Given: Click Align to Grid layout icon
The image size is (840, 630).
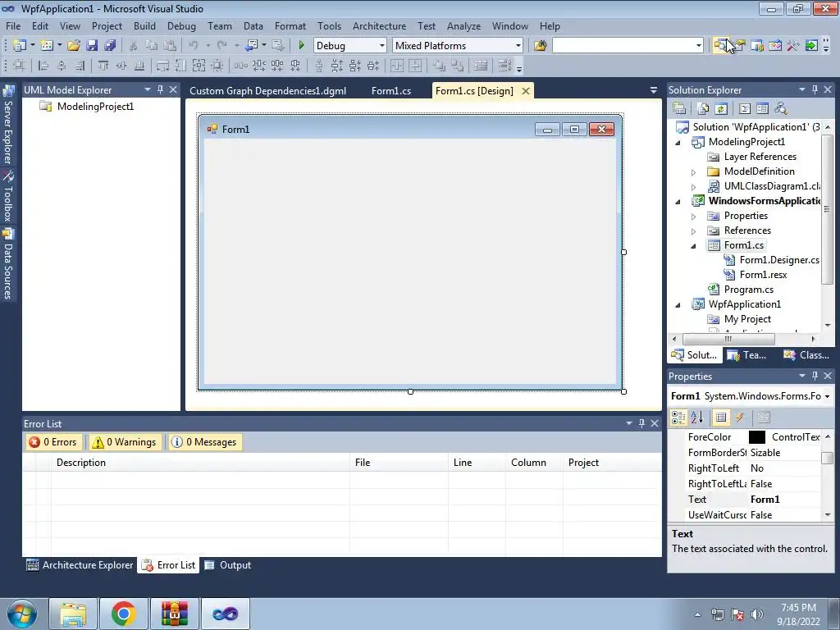Looking at the screenshot, I should [20, 66].
